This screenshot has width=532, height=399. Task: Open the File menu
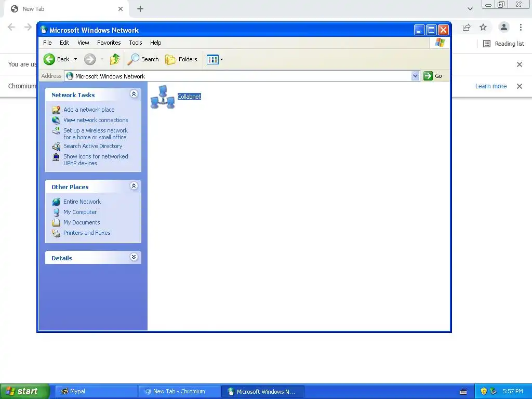[x=47, y=43]
